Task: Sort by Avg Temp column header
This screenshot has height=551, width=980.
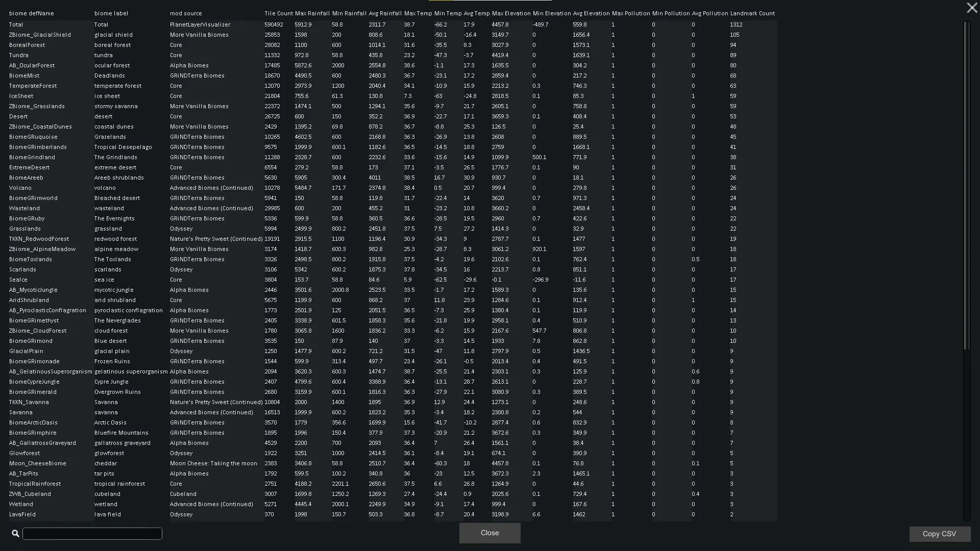Action: [x=476, y=13]
